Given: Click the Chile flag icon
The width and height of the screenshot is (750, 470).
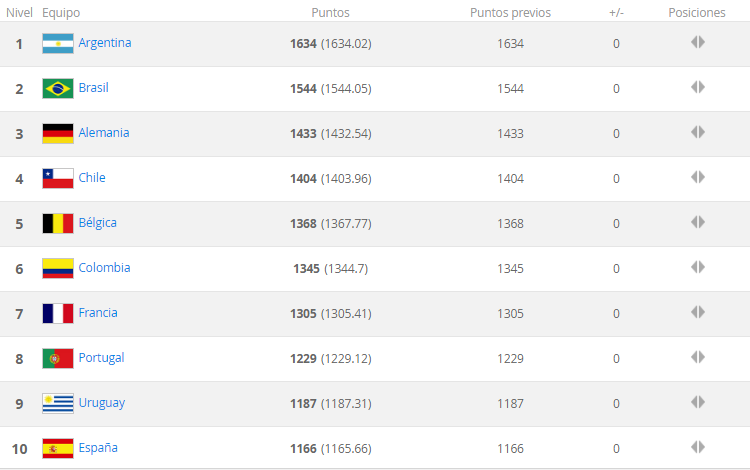Looking at the screenshot, I should click(x=58, y=179).
